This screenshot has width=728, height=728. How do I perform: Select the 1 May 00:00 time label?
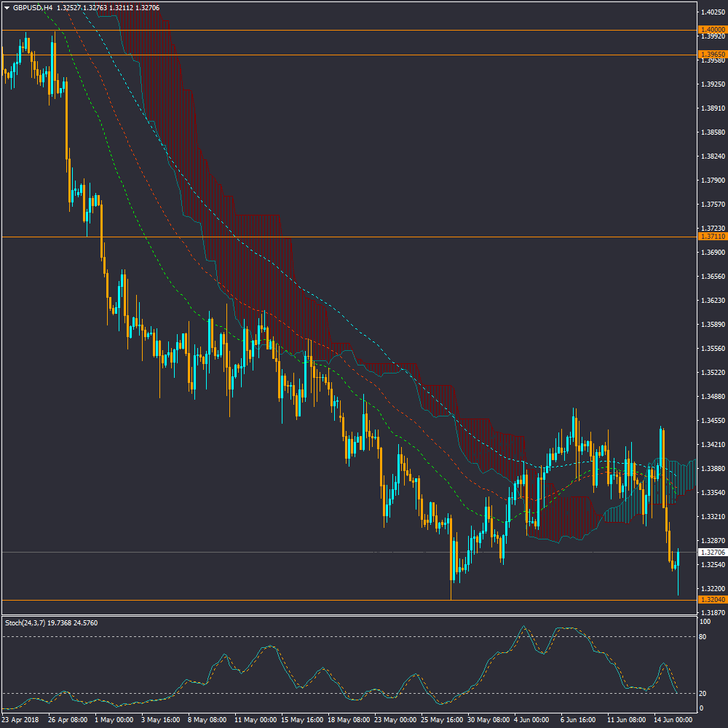pos(114,720)
